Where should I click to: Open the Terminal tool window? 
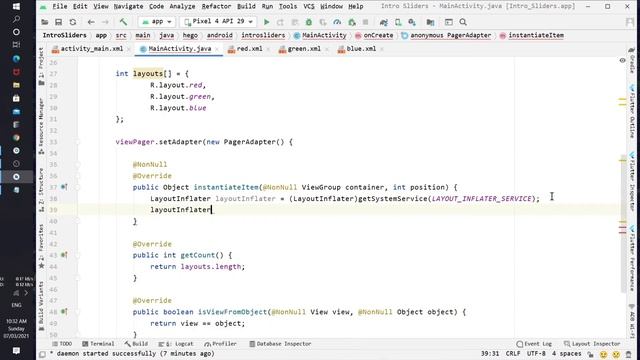pyautogui.click(x=98, y=344)
